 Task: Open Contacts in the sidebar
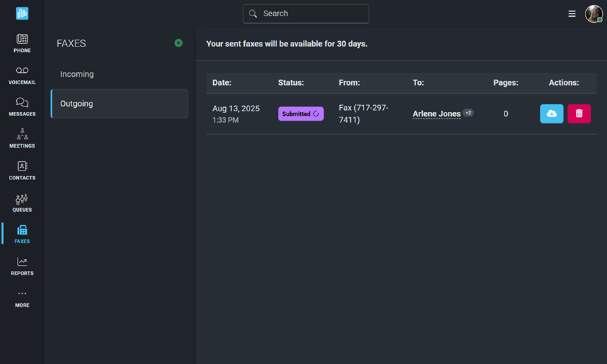pyautogui.click(x=22, y=171)
